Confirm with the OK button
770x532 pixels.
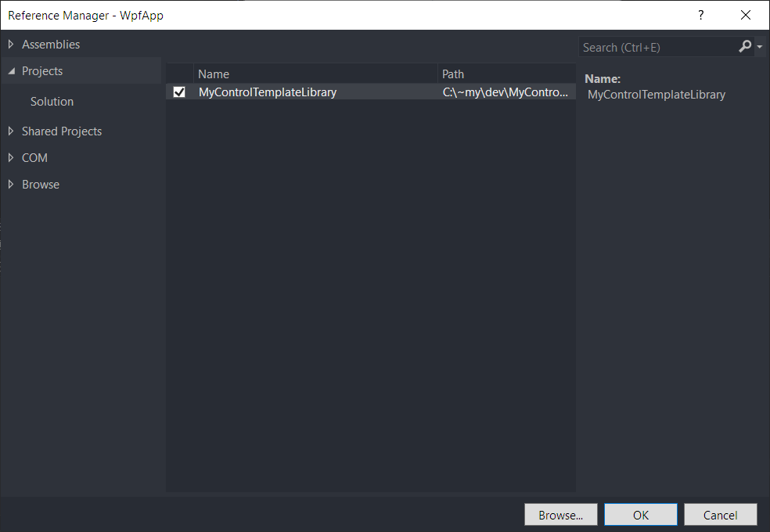(x=641, y=515)
